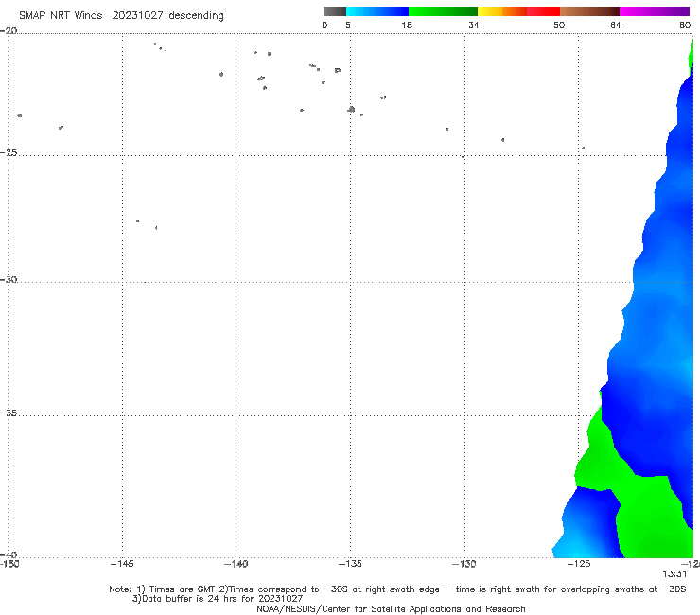This screenshot has height=615, width=700.
Task: Click the latitude label '-25'
Action: click(9, 152)
